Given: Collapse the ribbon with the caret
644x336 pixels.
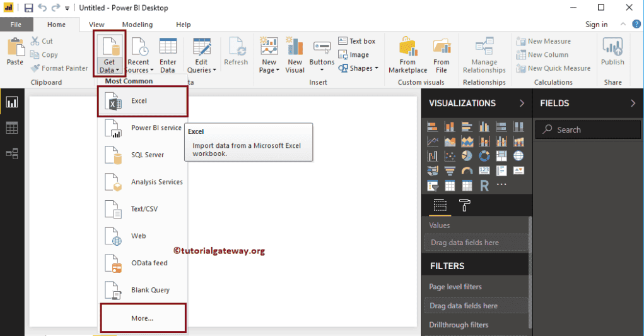Looking at the screenshot, I should pyautogui.click(x=623, y=24).
